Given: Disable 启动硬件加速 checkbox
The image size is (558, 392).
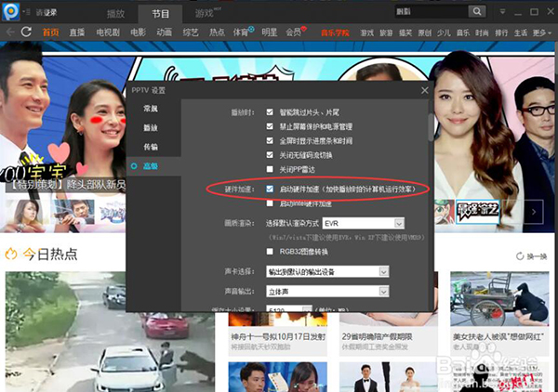Looking at the screenshot, I should [x=270, y=188].
